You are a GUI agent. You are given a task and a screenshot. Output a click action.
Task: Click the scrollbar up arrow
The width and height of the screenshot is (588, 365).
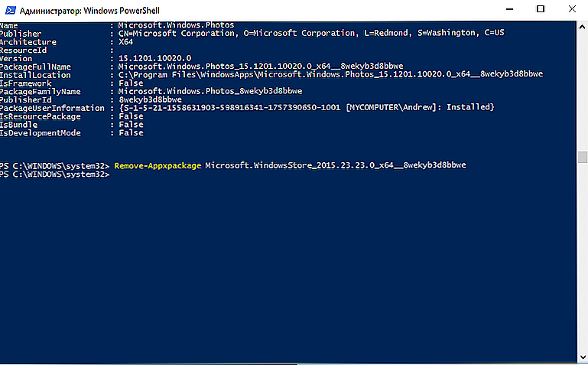point(582,27)
